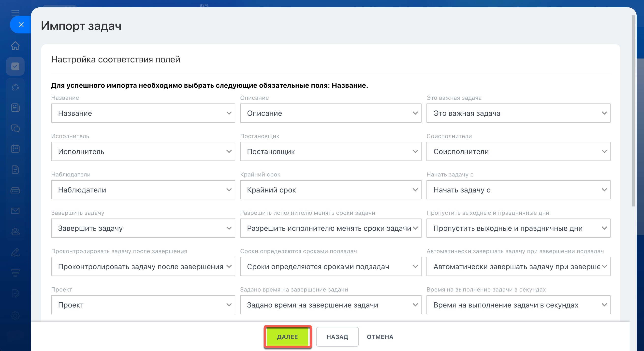Image resolution: width=644 pixels, height=351 pixels.
Task: Choose a value in the Крайний срок dropdown
Action: click(x=331, y=190)
